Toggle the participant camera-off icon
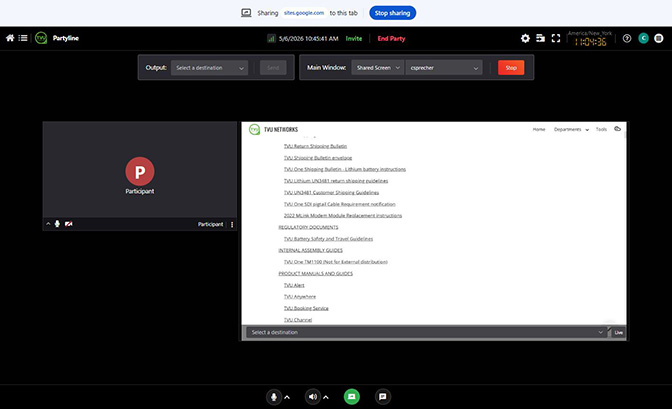 point(69,224)
